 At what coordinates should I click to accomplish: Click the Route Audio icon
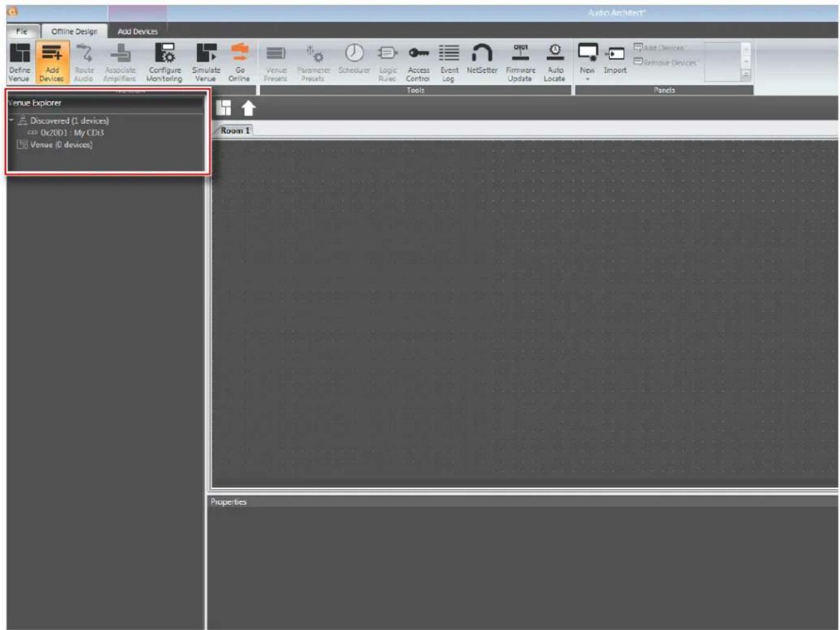pos(84,62)
